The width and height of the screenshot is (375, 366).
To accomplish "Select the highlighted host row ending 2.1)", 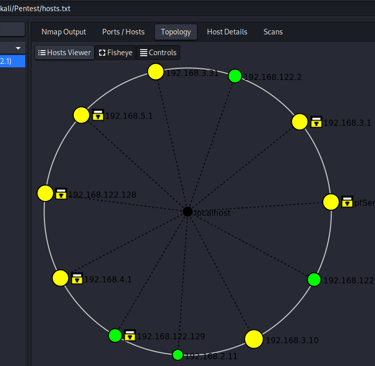I will click(12, 61).
